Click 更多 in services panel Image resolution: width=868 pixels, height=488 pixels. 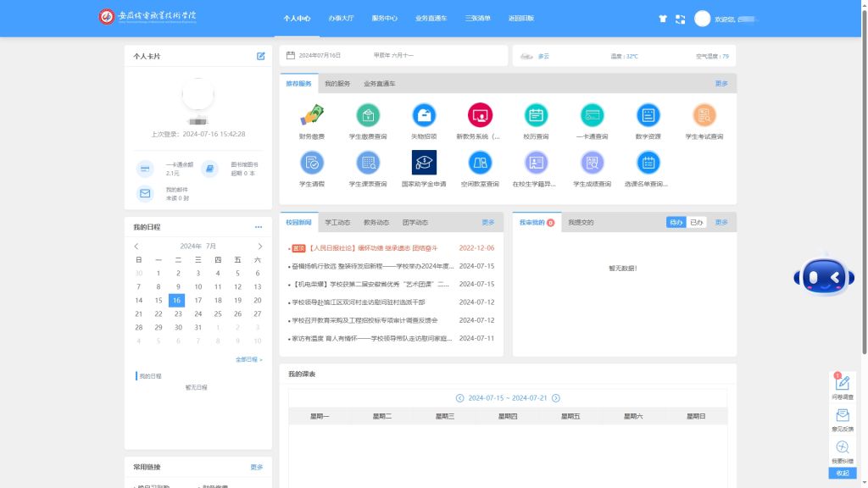(x=721, y=84)
